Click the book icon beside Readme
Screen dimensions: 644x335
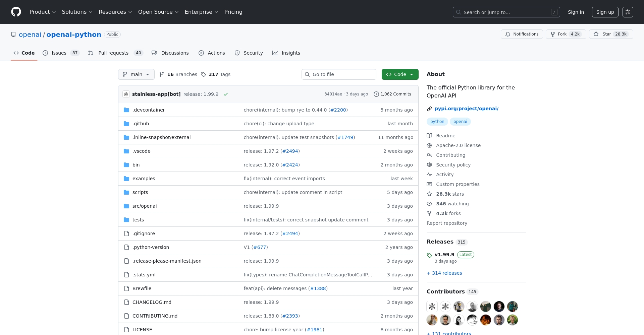(429, 136)
